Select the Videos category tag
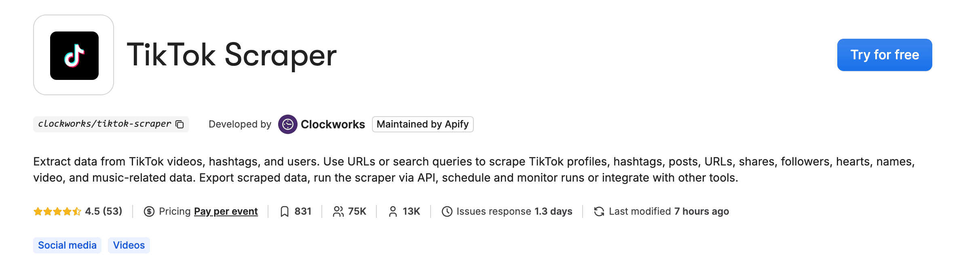 pos(129,245)
